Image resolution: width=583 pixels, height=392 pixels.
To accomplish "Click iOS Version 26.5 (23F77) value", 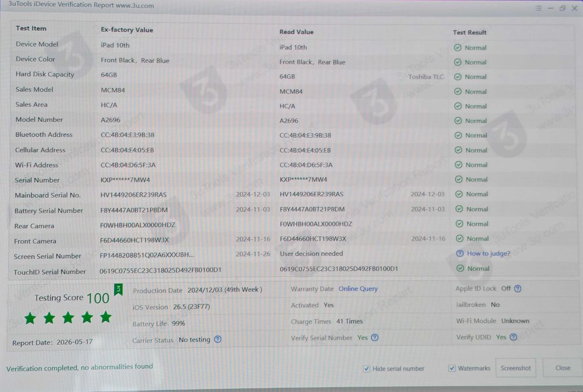I will [191, 307].
